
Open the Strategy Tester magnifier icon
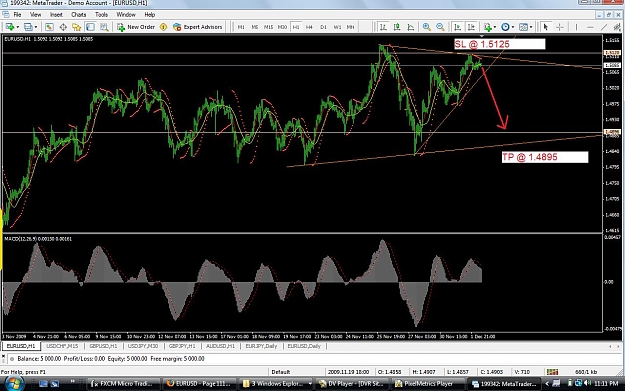[104, 27]
